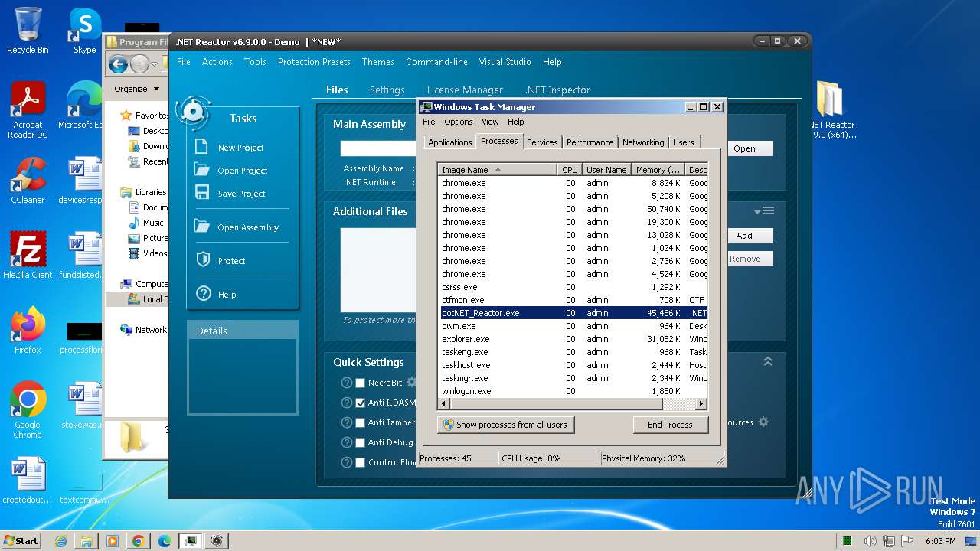Click the Edge icon in the taskbar
Image resolution: width=980 pixels, height=551 pixels.
pyautogui.click(x=165, y=541)
